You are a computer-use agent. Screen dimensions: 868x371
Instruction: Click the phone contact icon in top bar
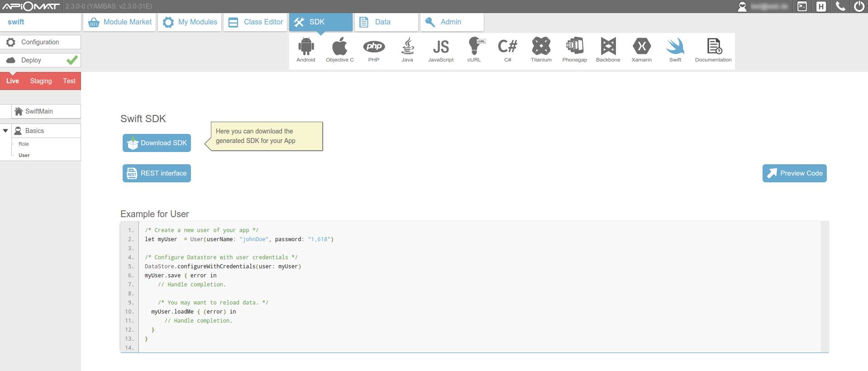840,6
